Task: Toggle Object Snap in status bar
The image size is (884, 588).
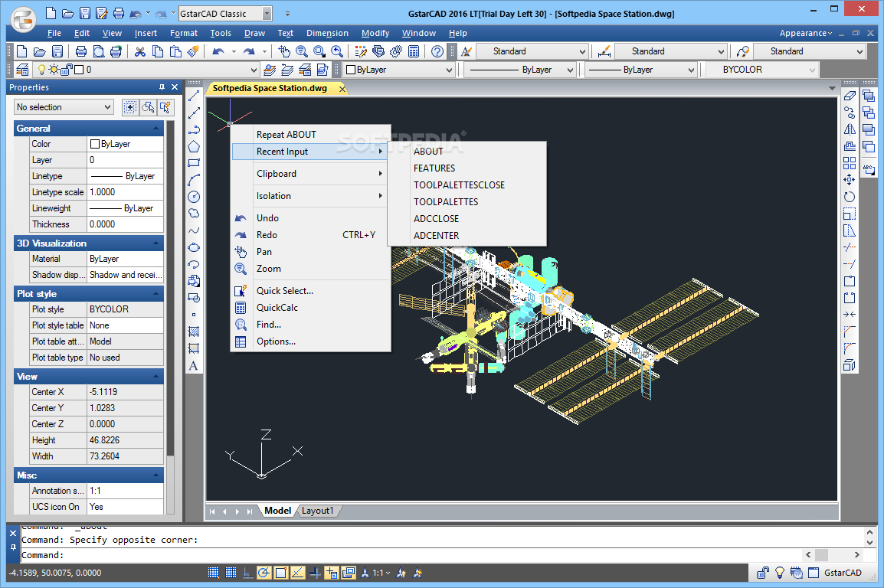Action: (281, 573)
